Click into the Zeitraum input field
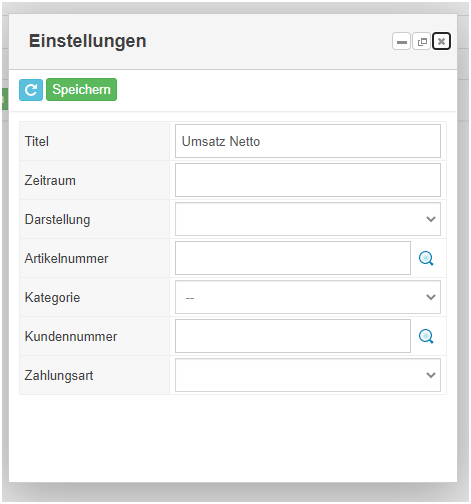This screenshot has width=471, height=504. pos(308,180)
